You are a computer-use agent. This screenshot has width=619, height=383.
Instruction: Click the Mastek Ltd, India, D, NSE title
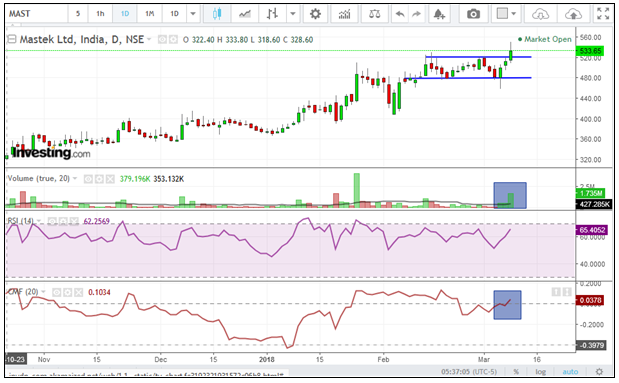pos(82,39)
